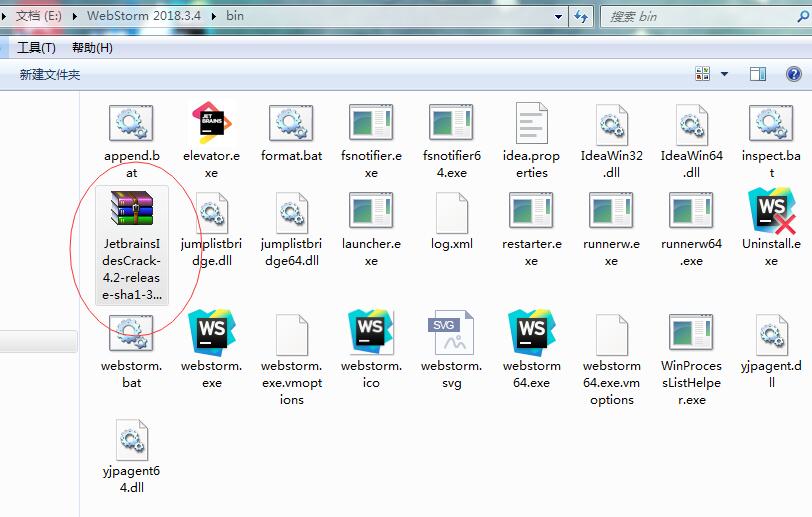Select the webstorm.exe WS icon
Screen dimensions: 812x517
coord(211,332)
